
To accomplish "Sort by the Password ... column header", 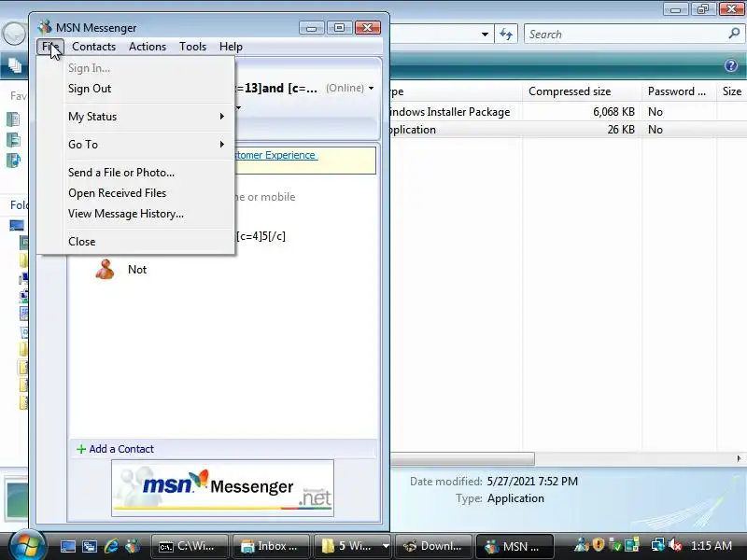I will coord(679,91).
